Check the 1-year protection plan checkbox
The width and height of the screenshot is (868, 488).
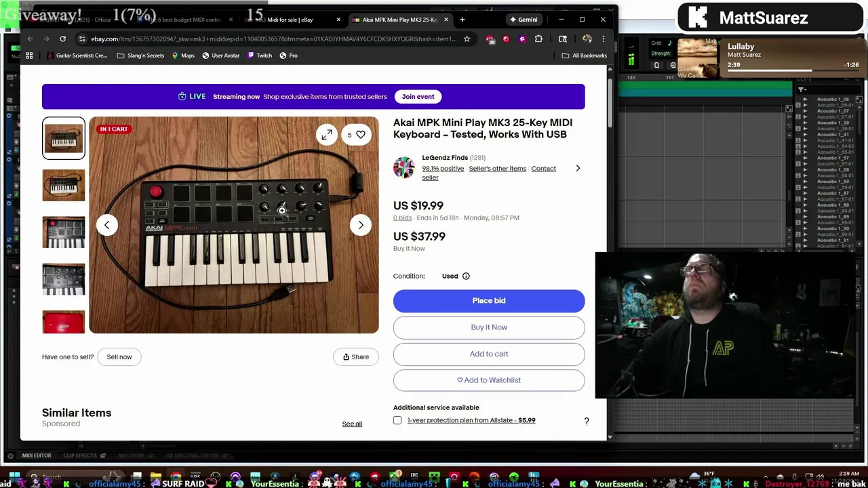tap(397, 420)
